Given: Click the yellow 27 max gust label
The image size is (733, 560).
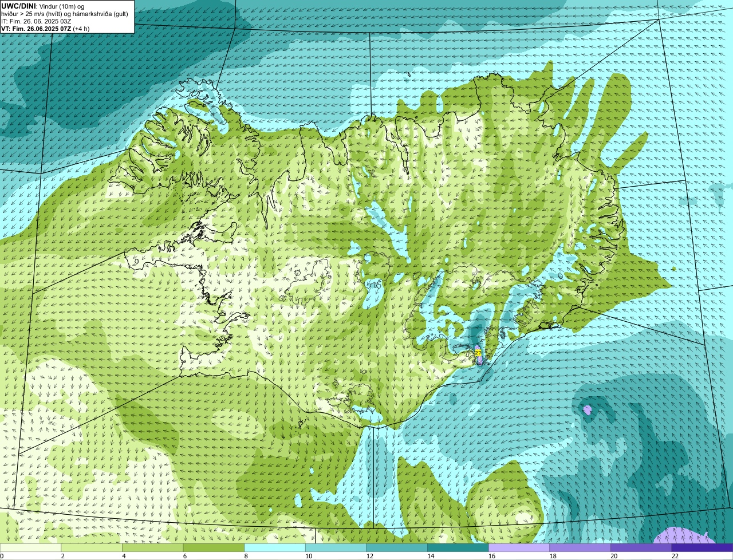Looking at the screenshot, I should [478, 353].
